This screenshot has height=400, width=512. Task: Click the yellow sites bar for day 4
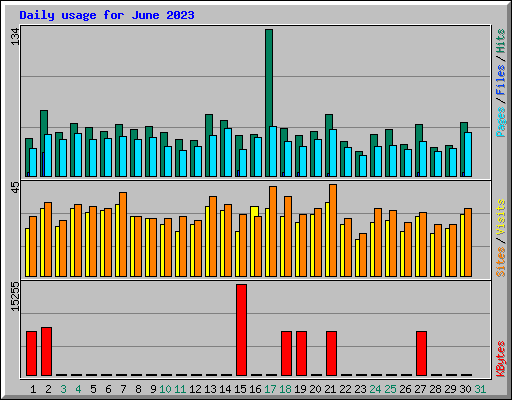(x=72, y=242)
